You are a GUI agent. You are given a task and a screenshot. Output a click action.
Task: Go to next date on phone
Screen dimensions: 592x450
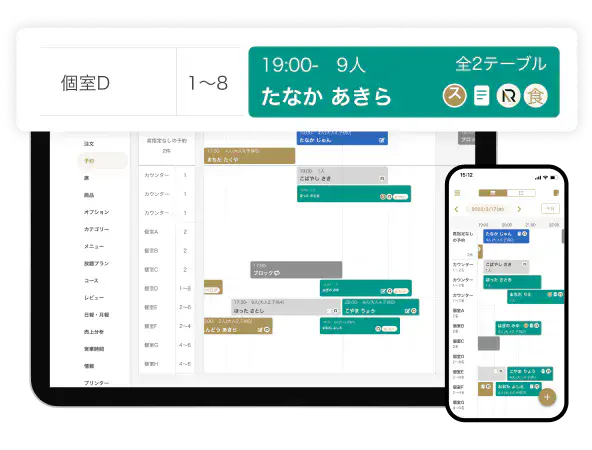coord(519,209)
